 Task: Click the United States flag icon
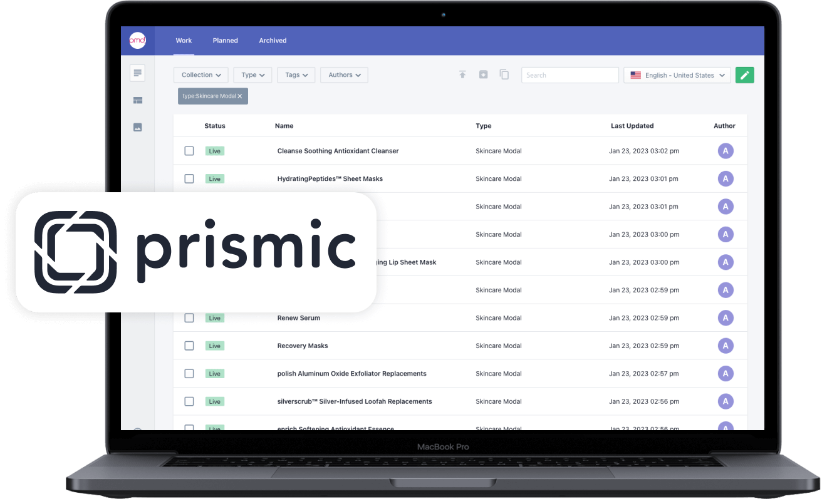point(635,75)
